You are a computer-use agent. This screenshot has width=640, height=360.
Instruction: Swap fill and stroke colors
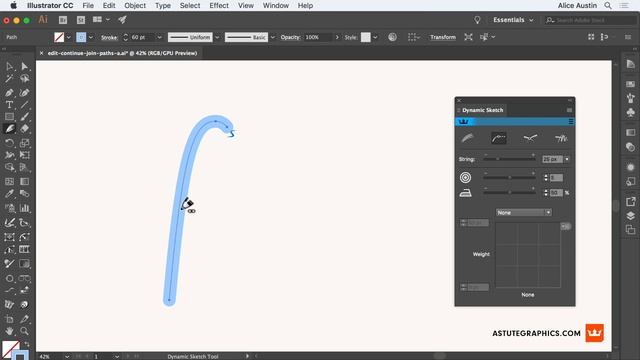(x=27, y=344)
